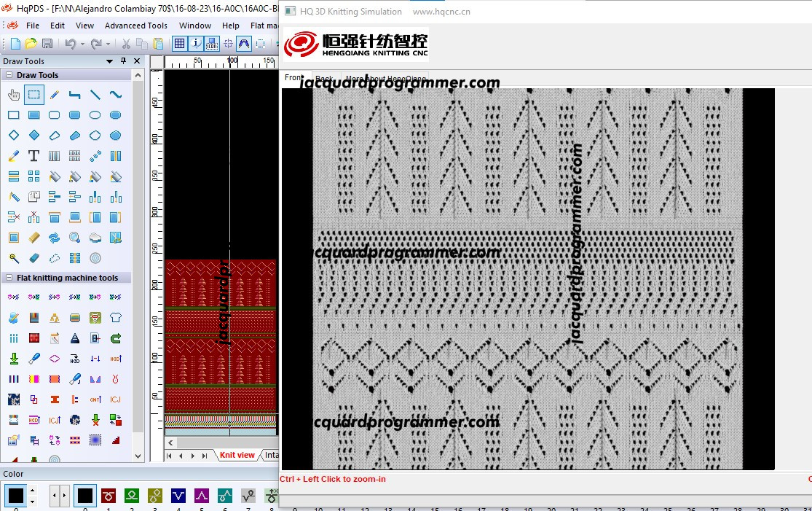Image resolution: width=812 pixels, height=511 pixels.
Task: Collapse the Flat knitting machine tools section
Action: [9, 278]
